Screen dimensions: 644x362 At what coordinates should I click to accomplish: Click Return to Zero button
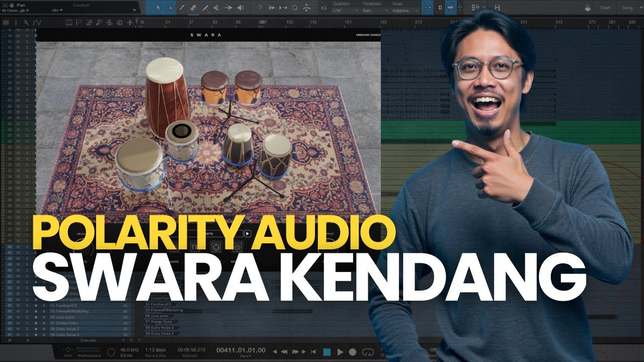point(313,352)
